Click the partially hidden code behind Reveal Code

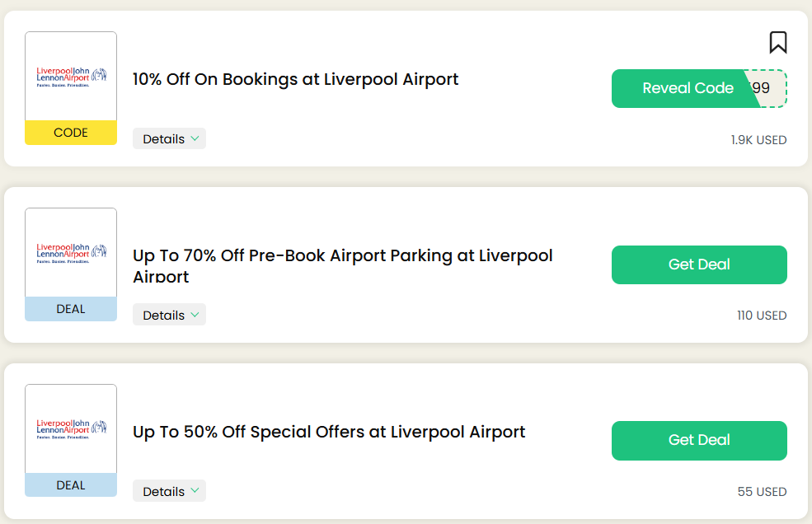pyautogui.click(x=765, y=88)
